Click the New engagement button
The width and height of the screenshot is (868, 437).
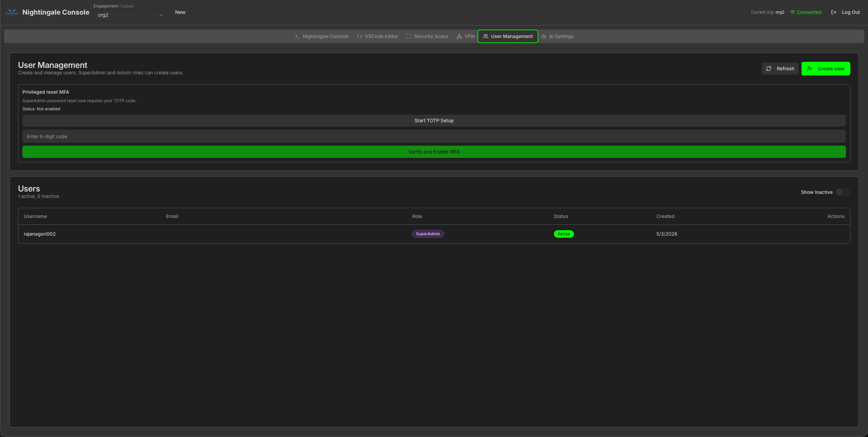coord(180,12)
